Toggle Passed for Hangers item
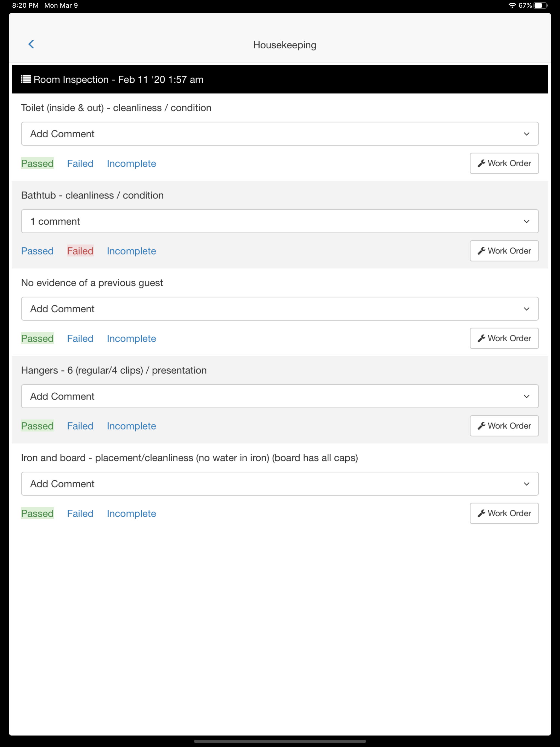The image size is (560, 747). point(37,426)
